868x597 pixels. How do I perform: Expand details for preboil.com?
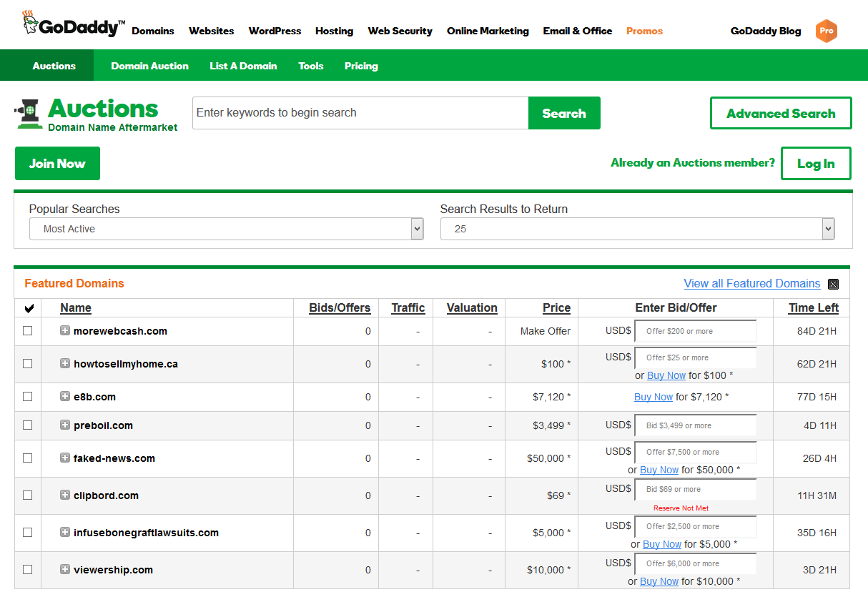point(65,425)
